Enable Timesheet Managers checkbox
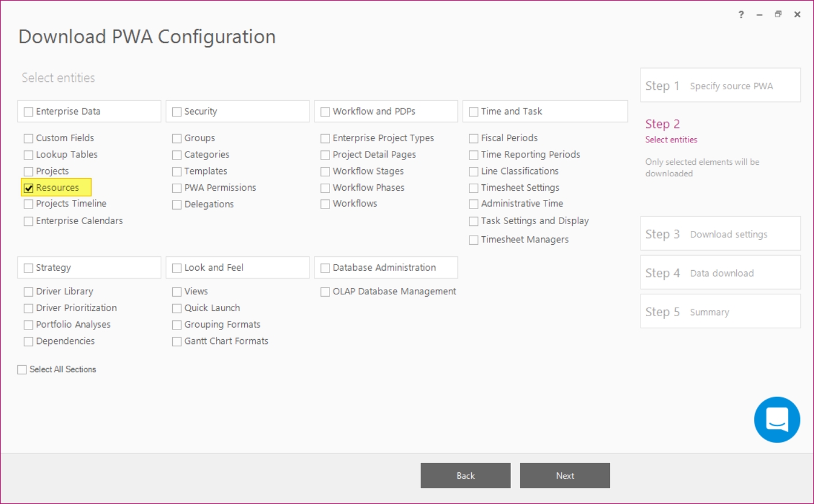Viewport: 814px width, 504px height. pyautogui.click(x=474, y=240)
